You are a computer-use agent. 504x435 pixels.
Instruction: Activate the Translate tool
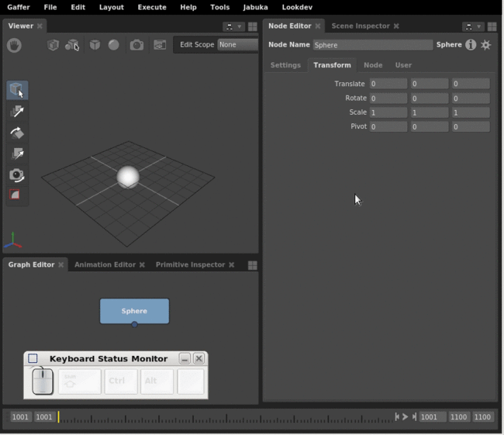(x=17, y=112)
